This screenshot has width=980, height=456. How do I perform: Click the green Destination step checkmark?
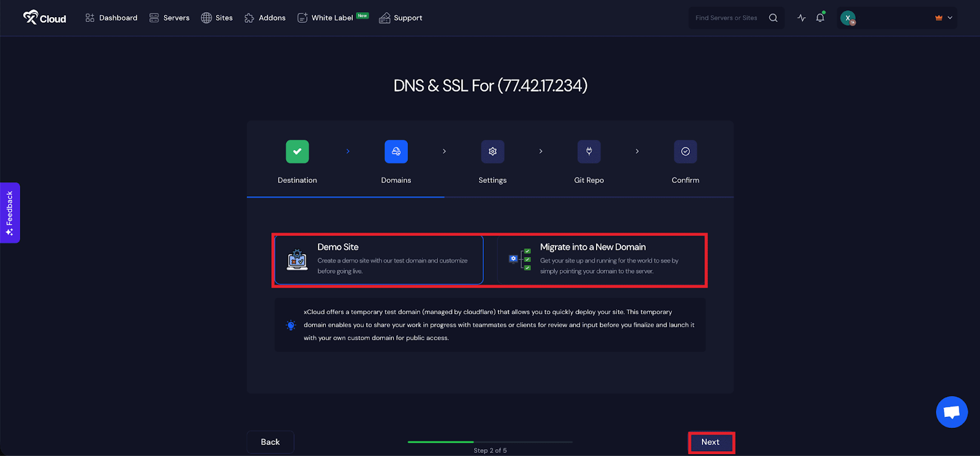297,151
